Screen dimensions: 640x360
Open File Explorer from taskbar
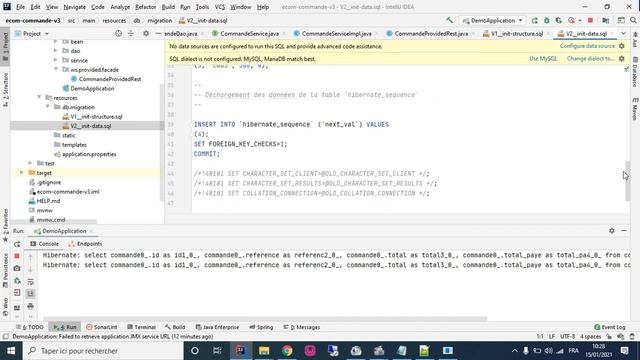pos(264,351)
